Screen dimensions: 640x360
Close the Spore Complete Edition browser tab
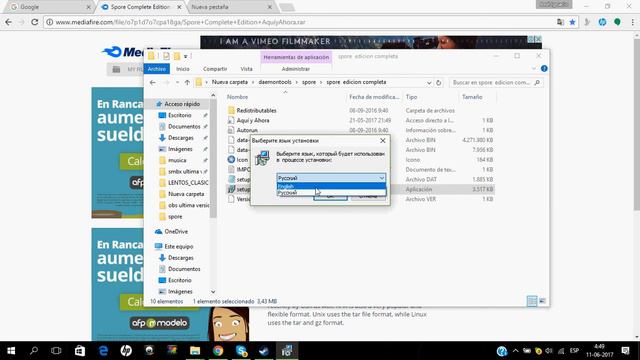pyautogui.click(x=179, y=7)
